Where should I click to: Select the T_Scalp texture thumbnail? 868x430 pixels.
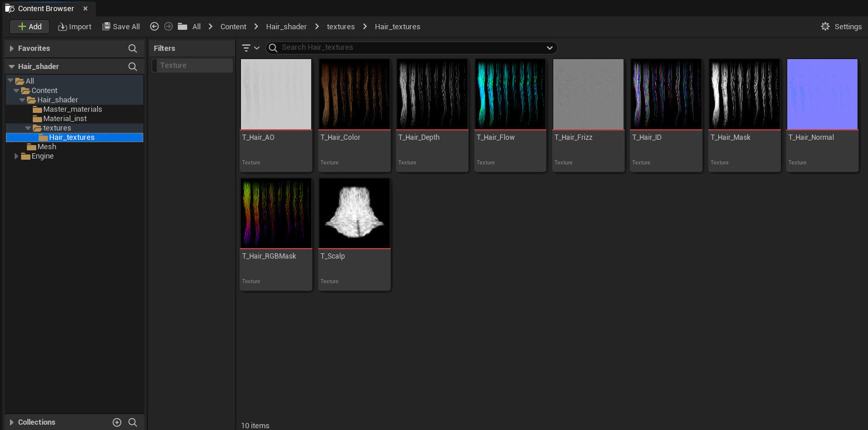[x=354, y=213]
